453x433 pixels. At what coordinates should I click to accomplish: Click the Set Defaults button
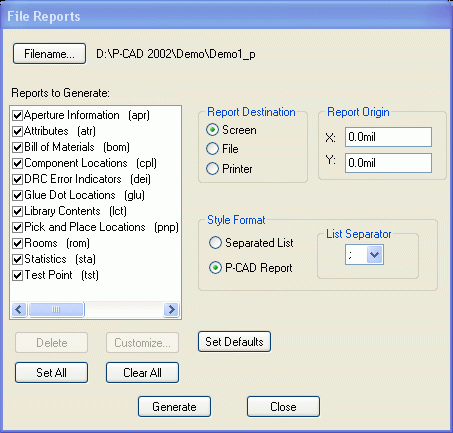(x=234, y=342)
